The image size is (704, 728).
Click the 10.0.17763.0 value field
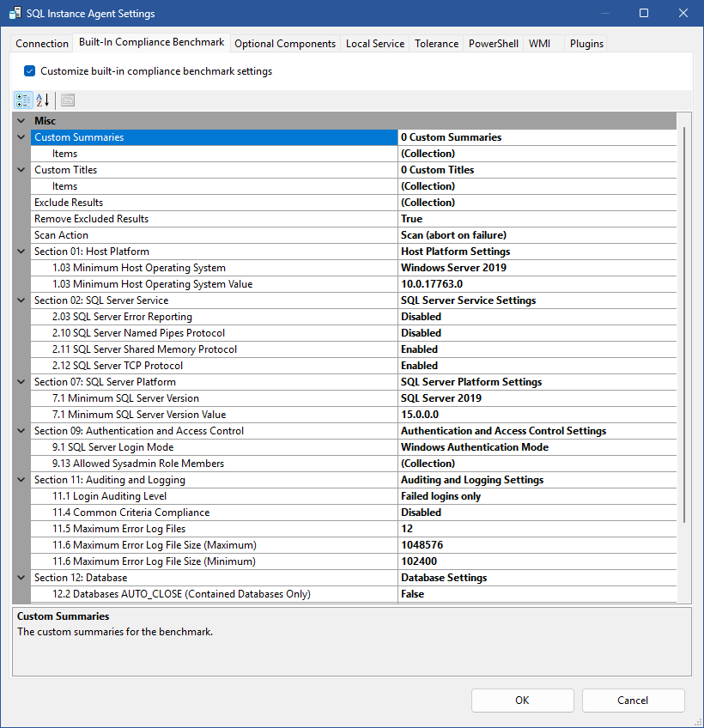point(537,283)
